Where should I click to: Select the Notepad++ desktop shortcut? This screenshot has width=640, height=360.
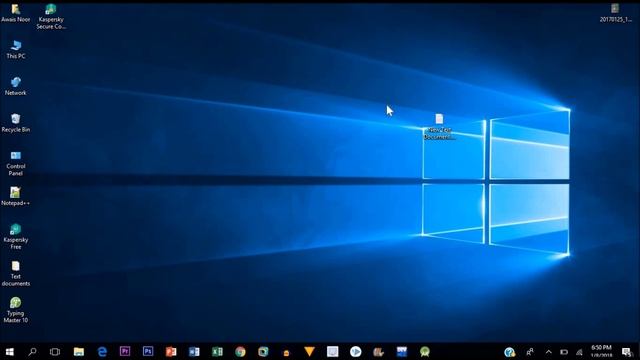pyautogui.click(x=16, y=196)
